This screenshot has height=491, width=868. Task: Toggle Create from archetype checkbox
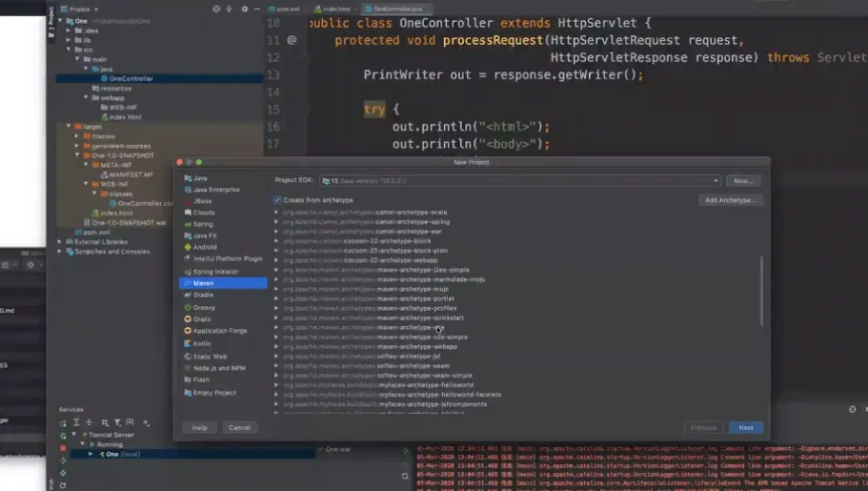[277, 200]
